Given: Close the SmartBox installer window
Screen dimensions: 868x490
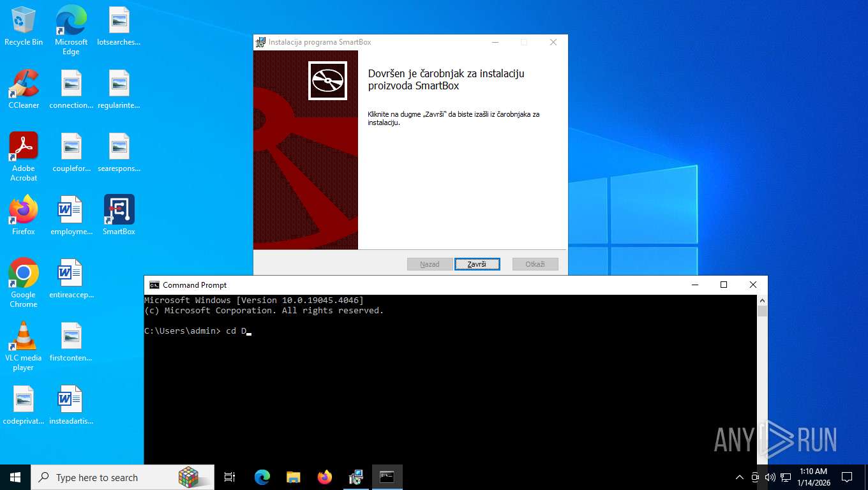Looking at the screenshot, I should [x=553, y=42].
